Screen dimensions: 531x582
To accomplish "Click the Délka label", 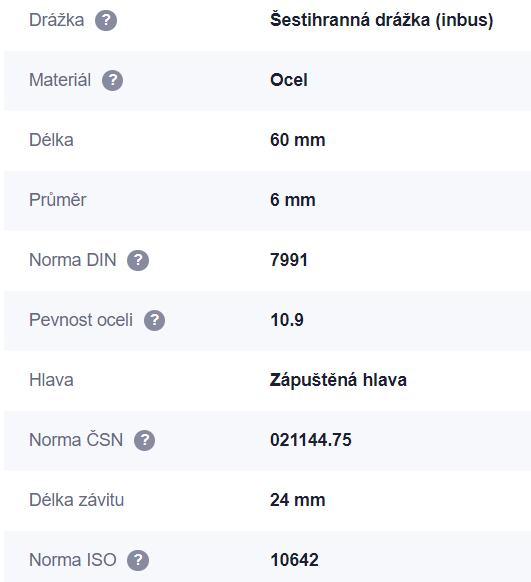I will [51, 140].
